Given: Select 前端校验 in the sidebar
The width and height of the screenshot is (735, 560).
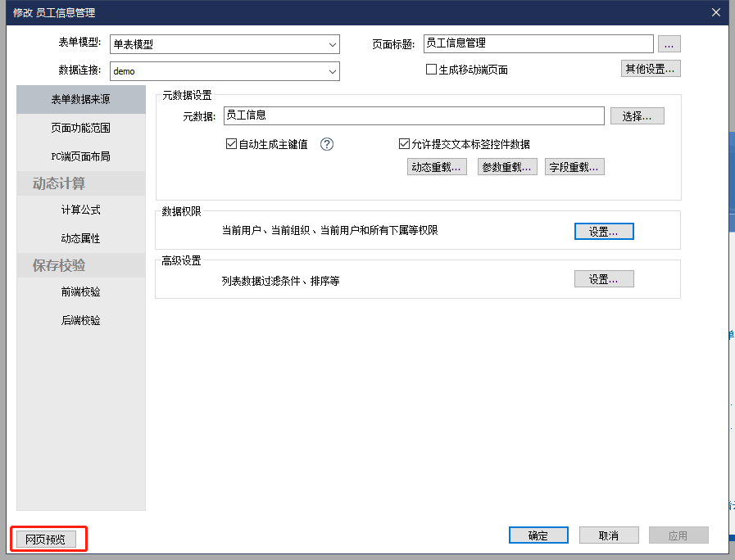Looking at the screenshot, I should 80,291.
